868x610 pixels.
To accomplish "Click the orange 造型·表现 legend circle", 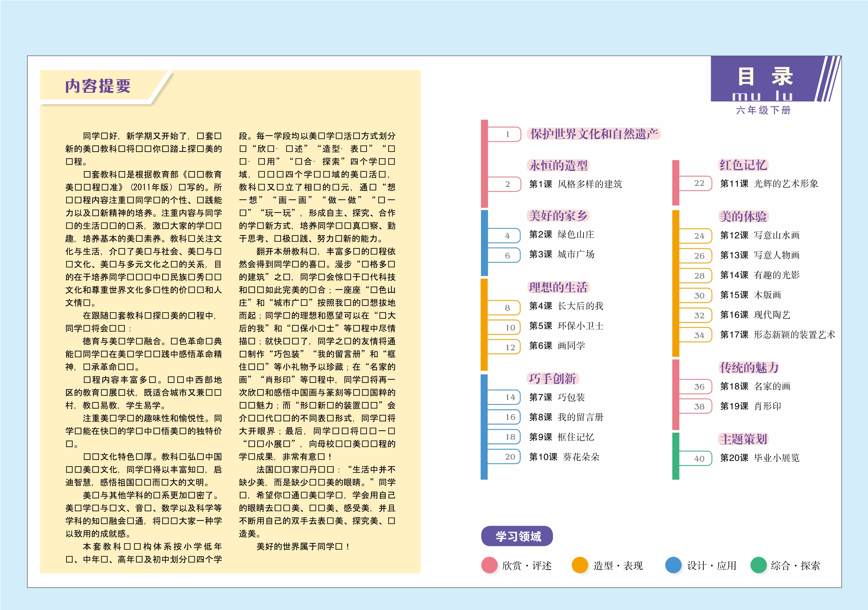I will (580, 565).
